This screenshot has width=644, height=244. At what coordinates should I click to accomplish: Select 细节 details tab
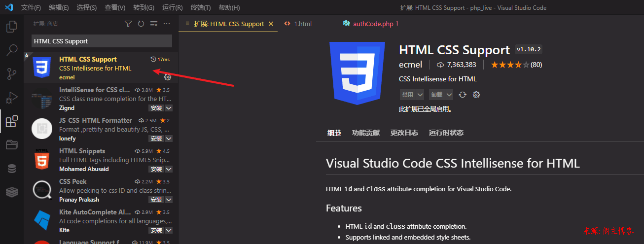[334, 133]
